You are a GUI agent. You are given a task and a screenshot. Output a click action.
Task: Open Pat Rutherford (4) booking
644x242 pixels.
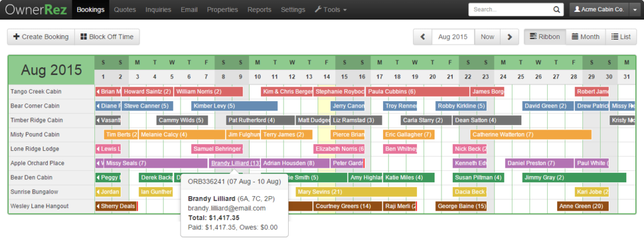click(260, 120)
